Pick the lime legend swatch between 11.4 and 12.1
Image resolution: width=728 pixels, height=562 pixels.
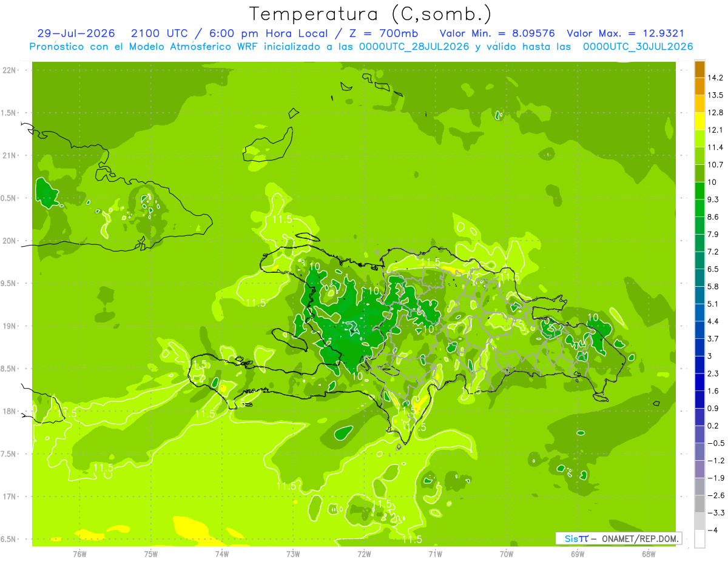click(x=699, y=138)
